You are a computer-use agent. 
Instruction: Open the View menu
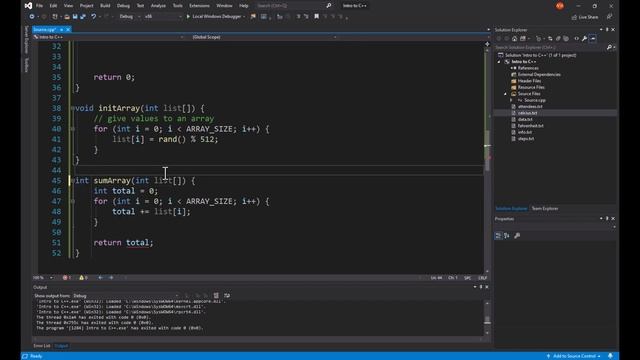pos(68,6)
